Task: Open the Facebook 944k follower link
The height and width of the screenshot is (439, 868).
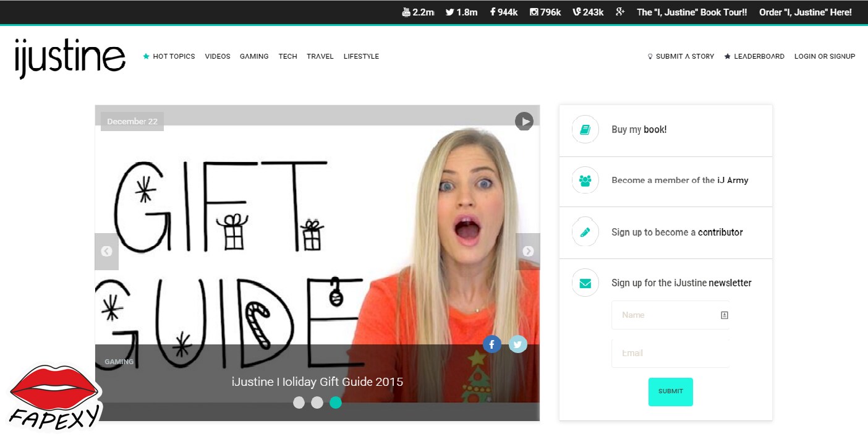Action: point(504,12)
